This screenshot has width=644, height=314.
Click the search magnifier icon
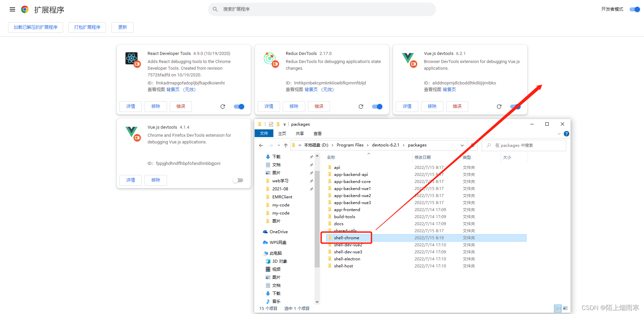tap(215, 9)
